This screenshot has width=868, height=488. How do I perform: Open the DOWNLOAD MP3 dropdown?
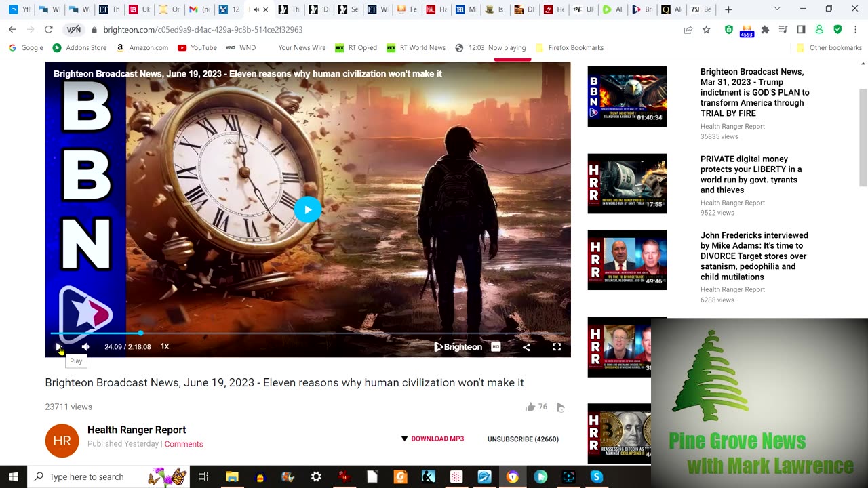pos(432,439)
